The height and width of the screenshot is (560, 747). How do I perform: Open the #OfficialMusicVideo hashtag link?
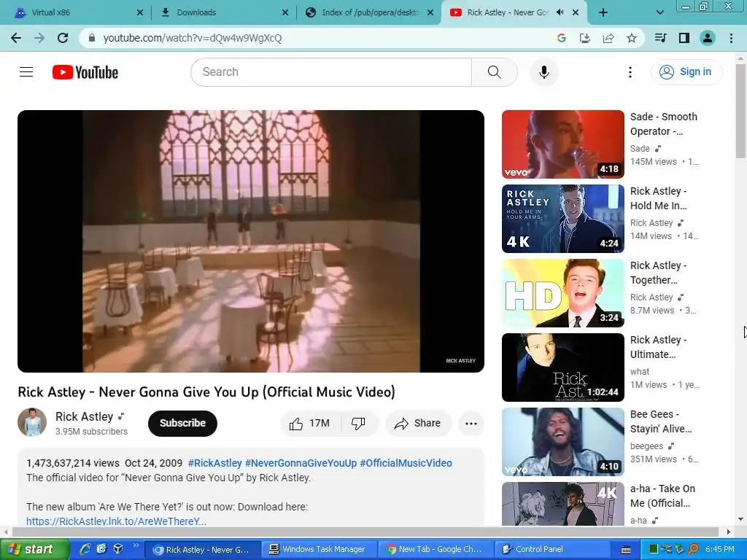(406, 463)
